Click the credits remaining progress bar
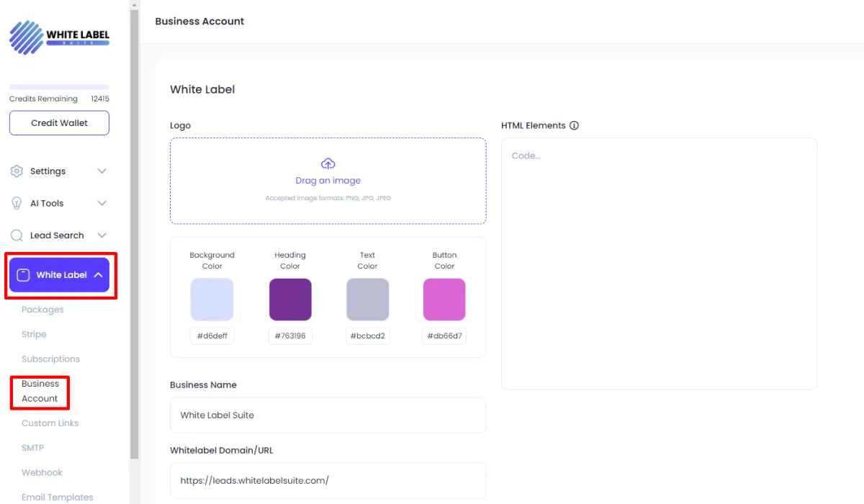864x504 pixels. (59, 87)
